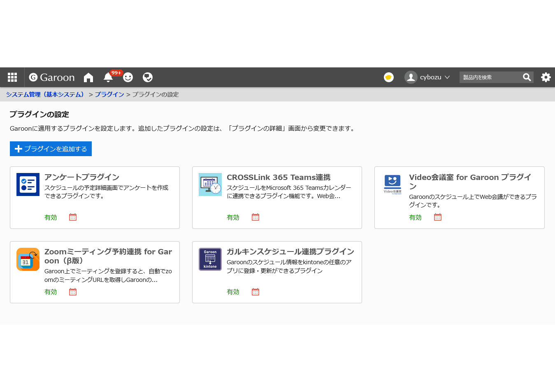Click the Video会議室 plugin icon thumbnail
This screenshot has width=555, height=392.
(x=392, y=184)
